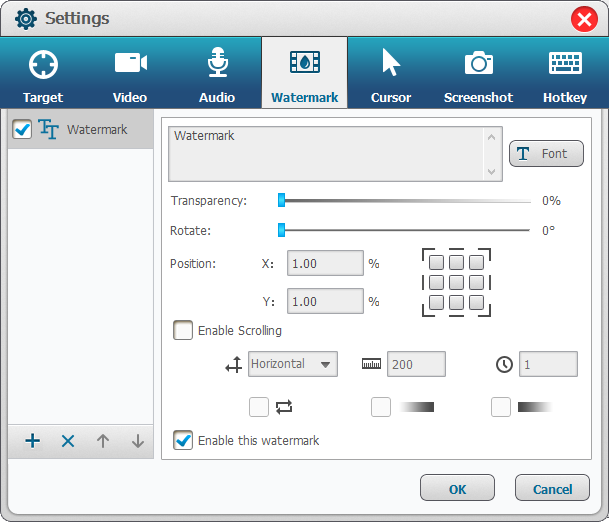Click the Transparency slider handle

[x=282, y=201]
